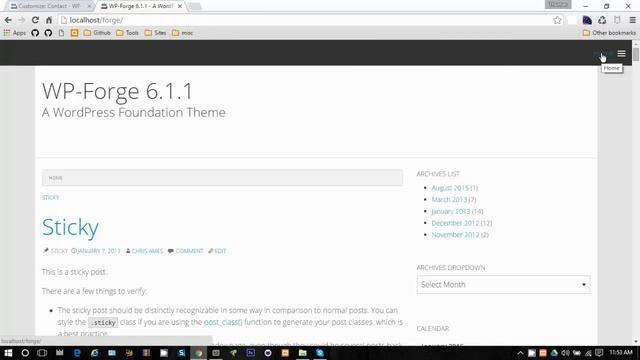Click the first GitHub octocat bookmark icon
Screen dimensions: 640x360
pyautogui.click(x=35, y=33)
